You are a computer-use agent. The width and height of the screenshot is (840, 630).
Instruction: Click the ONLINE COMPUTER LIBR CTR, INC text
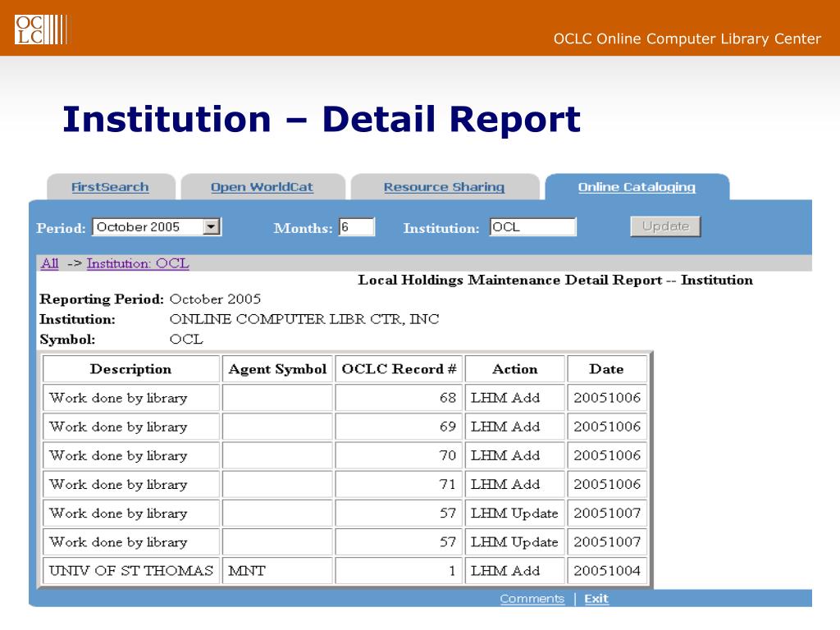click(x=304, y=319)
